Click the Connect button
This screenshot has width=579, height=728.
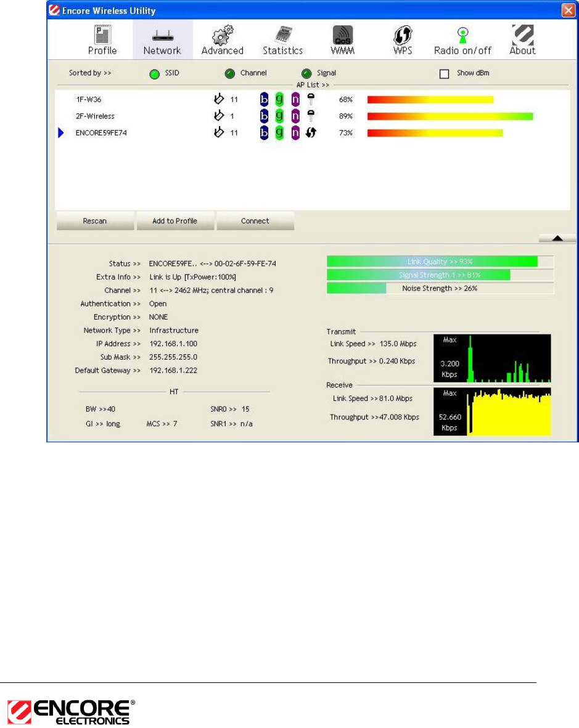point(255,221)
